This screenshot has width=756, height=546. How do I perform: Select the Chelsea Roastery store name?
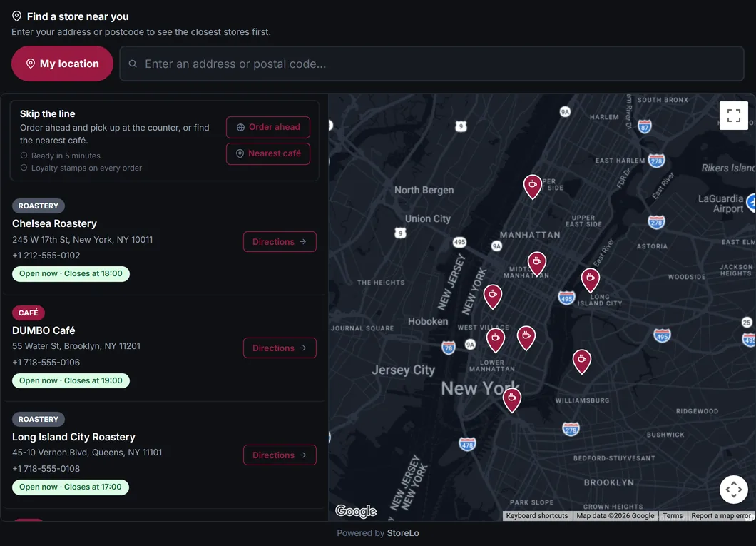[x=54, y=224]
